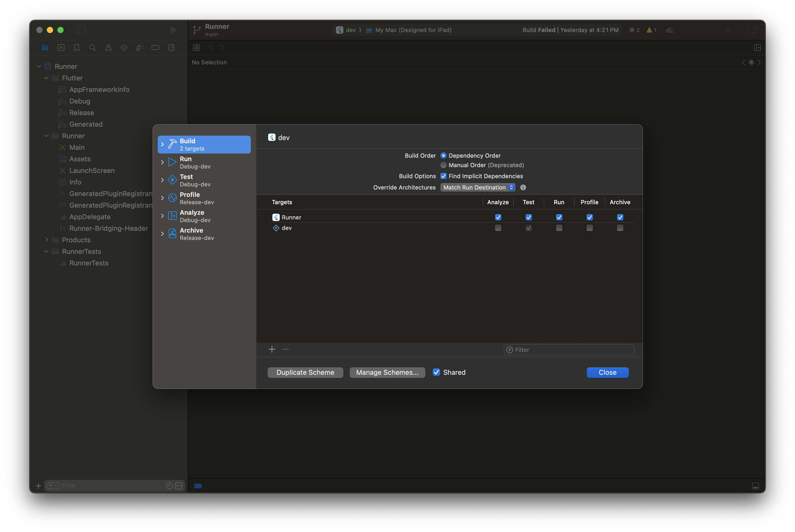Open the Bookmark navigator icon
This screenshot has height=532, width=795.
pyautogui.click(x=77, y=48)
